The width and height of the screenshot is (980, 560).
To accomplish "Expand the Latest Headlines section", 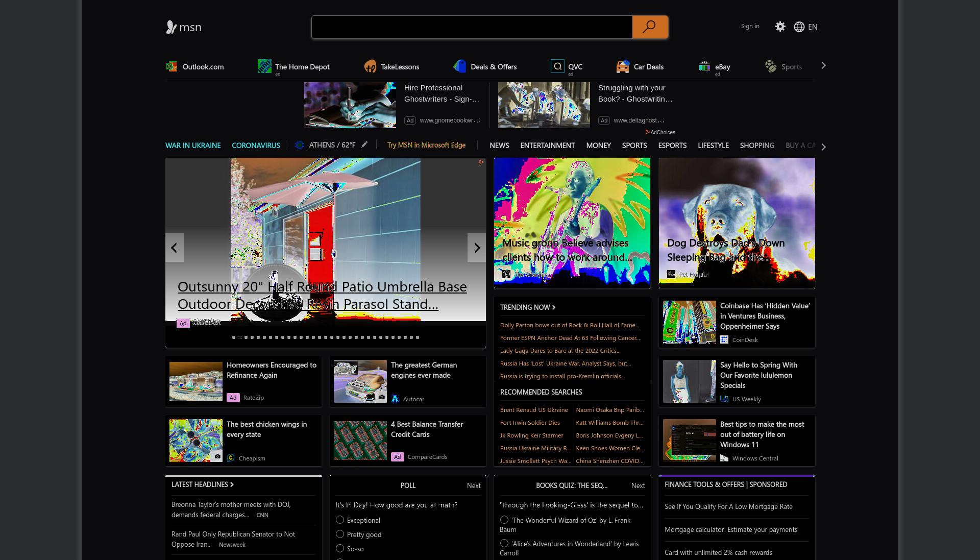I will 203,484.
